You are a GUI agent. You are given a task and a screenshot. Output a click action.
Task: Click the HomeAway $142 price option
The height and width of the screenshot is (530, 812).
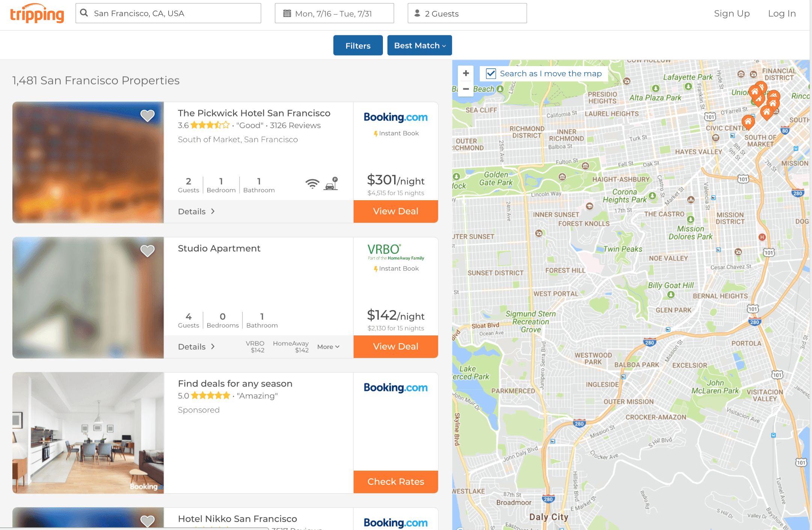coord(291,347)
